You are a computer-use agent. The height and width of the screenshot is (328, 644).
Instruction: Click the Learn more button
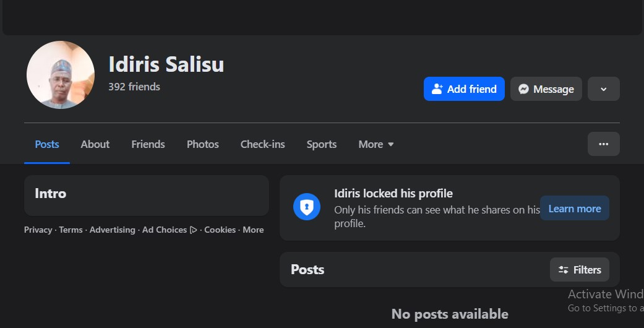574,209
